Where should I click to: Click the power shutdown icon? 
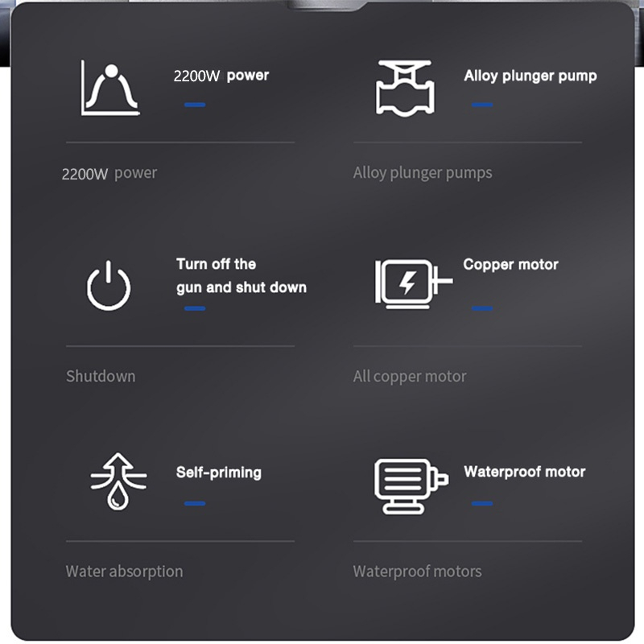click(x=109, y=286)
